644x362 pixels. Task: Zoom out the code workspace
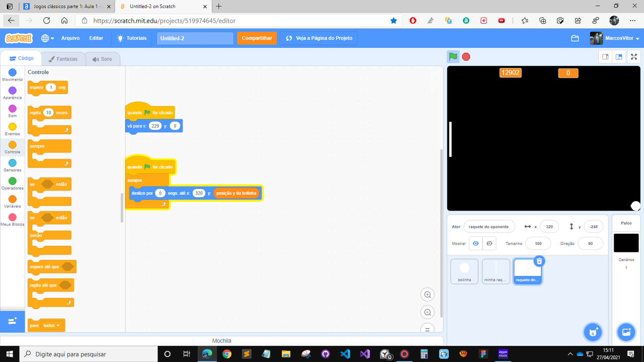(x=428, y=313)
